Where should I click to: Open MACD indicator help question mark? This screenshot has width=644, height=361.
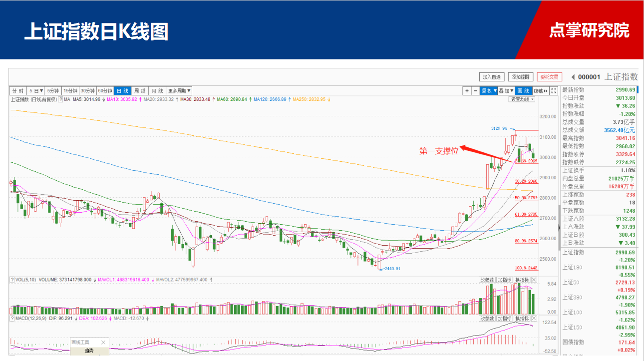coord(12,318)
